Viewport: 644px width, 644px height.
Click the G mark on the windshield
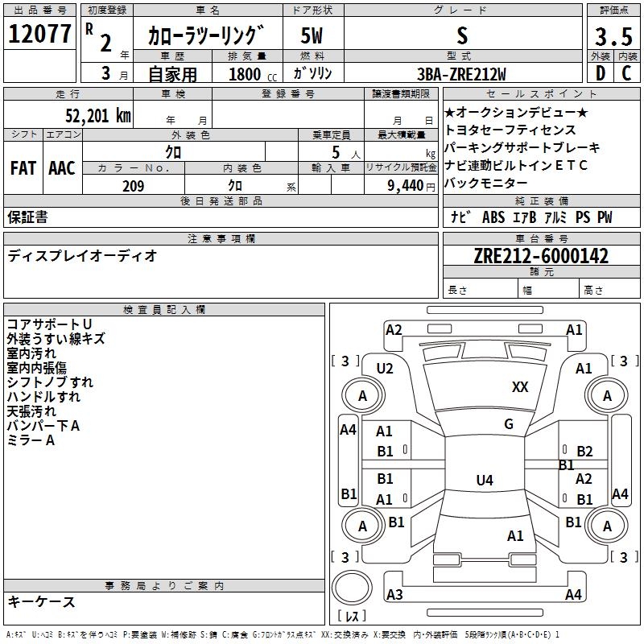click(509, 424)
